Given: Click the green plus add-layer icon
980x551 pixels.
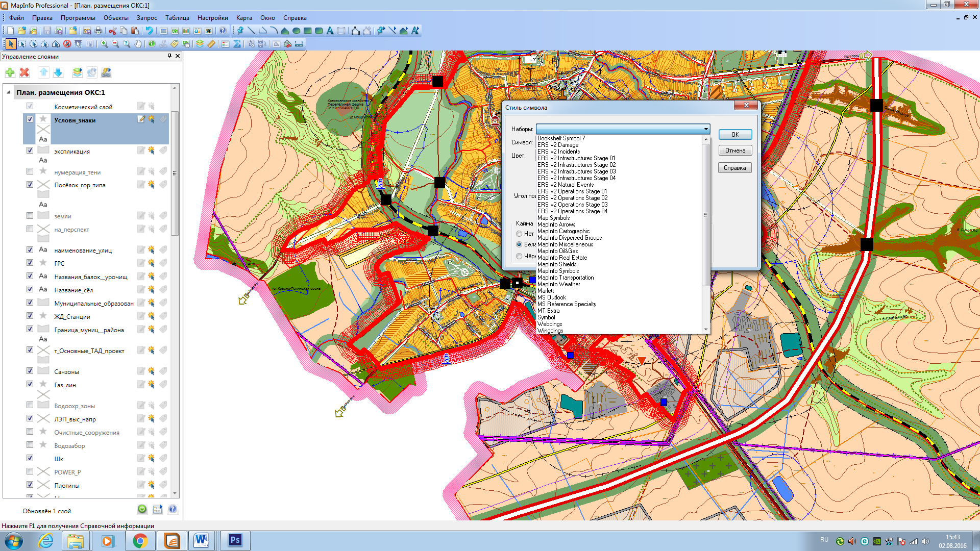Looking at the screenshot, I should [10, 72].
